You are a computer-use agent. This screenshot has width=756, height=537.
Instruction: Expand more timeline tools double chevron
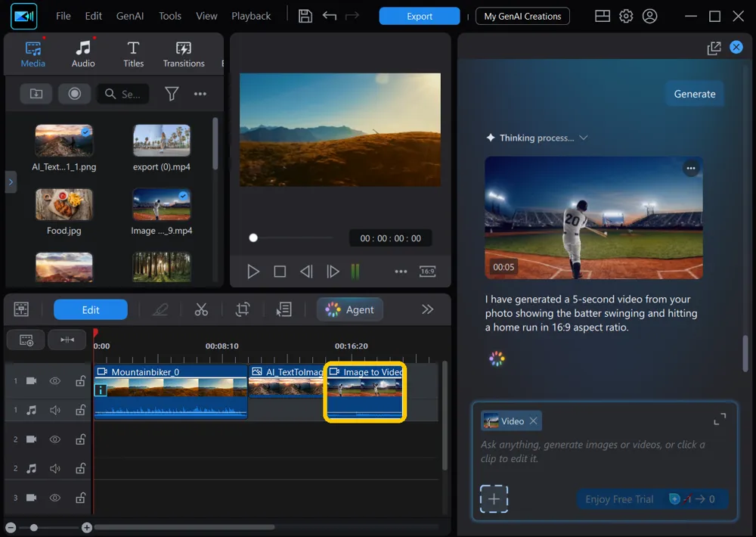point(427,309)
